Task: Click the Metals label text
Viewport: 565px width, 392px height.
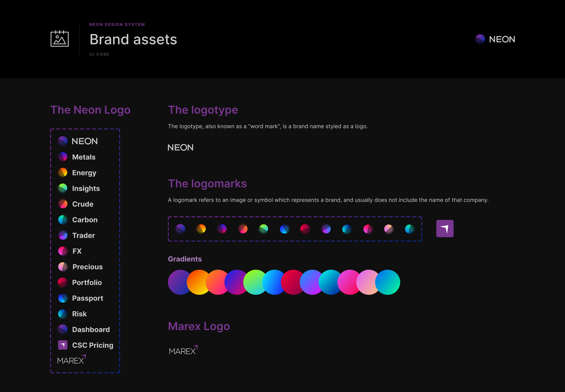Action: [x=84, y=157]
